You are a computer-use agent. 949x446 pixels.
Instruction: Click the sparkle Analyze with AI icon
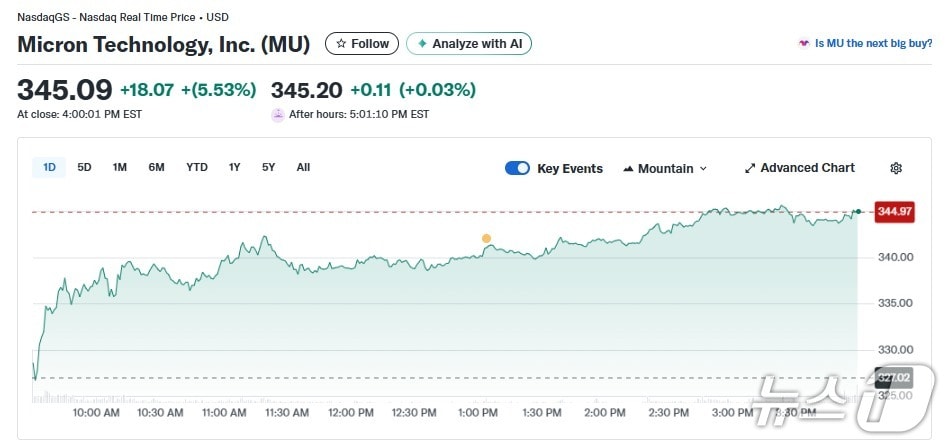(422, 44)
